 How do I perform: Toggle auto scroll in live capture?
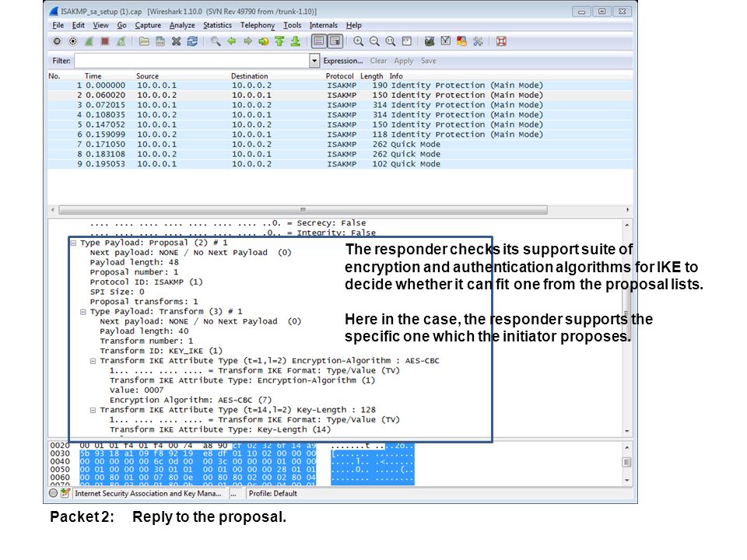pyautogui.click(x=335, y=41)
